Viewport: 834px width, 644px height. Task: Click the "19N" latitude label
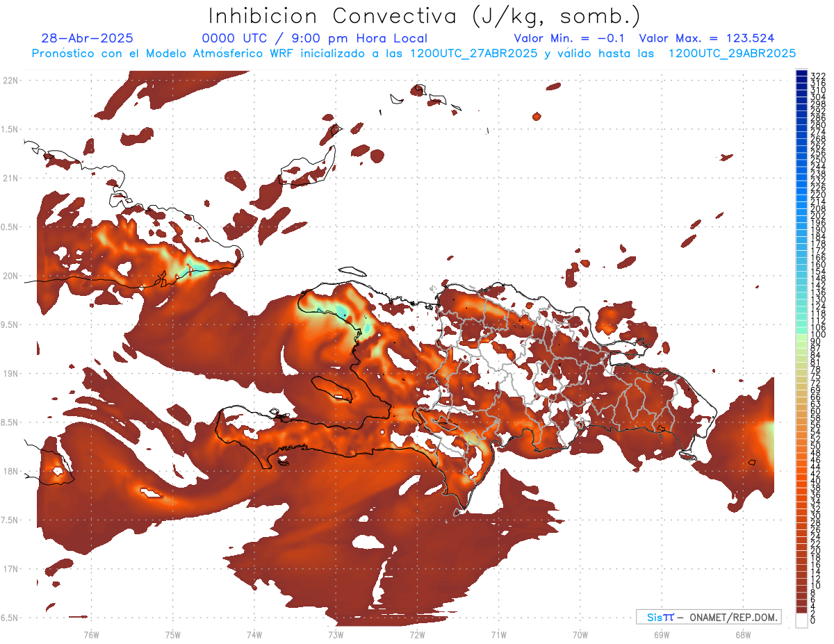(11, 373)
